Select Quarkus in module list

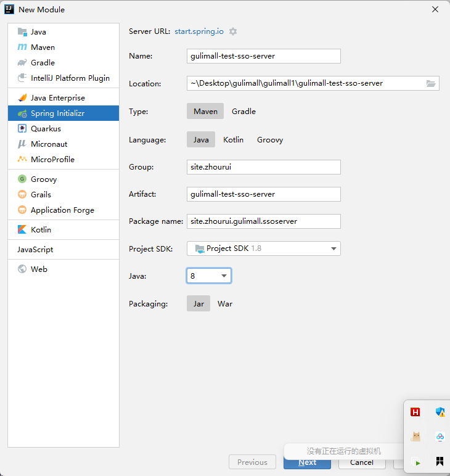(x=63, y=128)
